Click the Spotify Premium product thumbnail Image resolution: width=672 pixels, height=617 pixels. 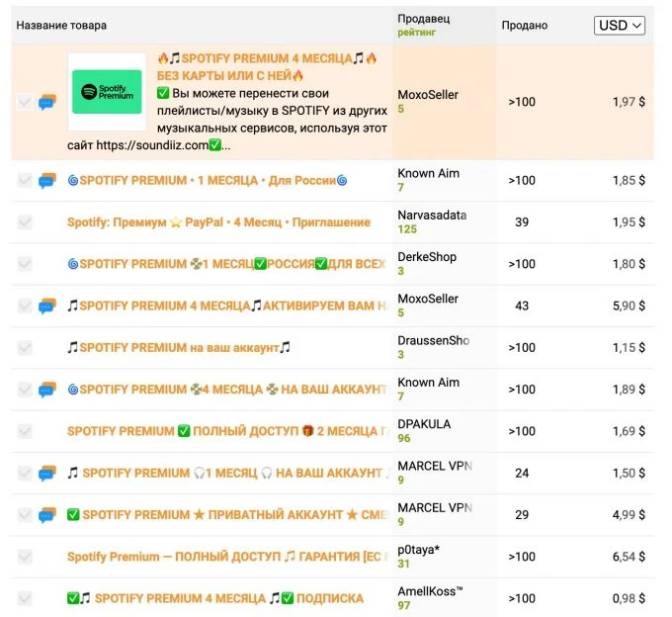[107, 92]
